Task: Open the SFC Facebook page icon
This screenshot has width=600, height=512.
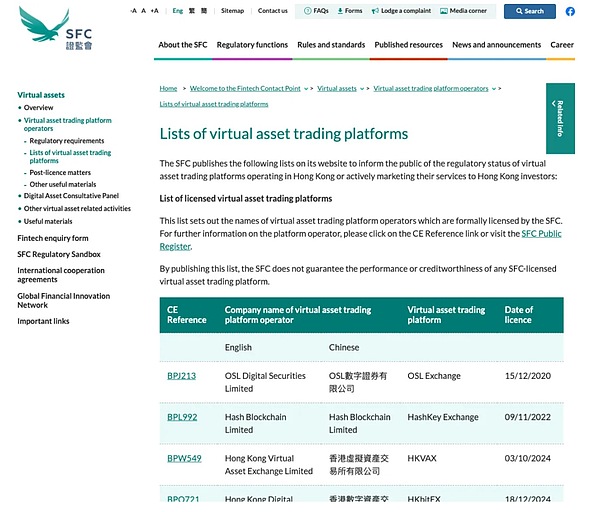Action: coord(570,11)
